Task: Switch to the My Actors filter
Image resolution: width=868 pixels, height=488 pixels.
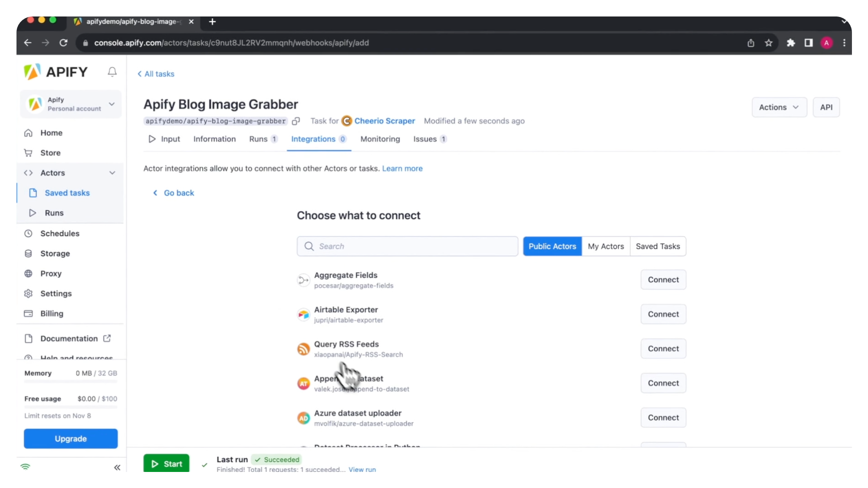Action: (x=605, y=246)
